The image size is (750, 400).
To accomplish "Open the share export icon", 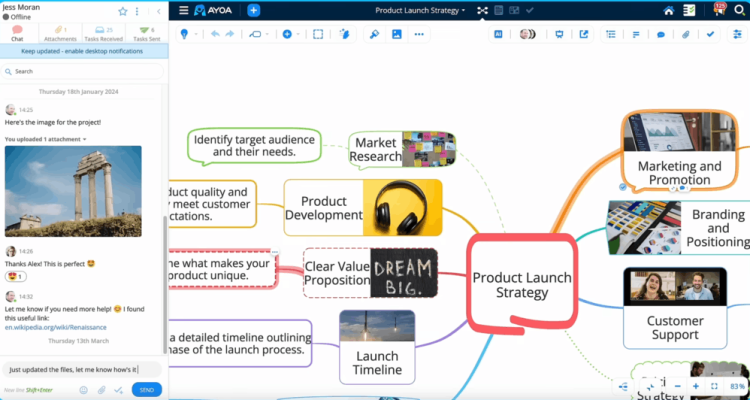I will (x=584, y=34).
